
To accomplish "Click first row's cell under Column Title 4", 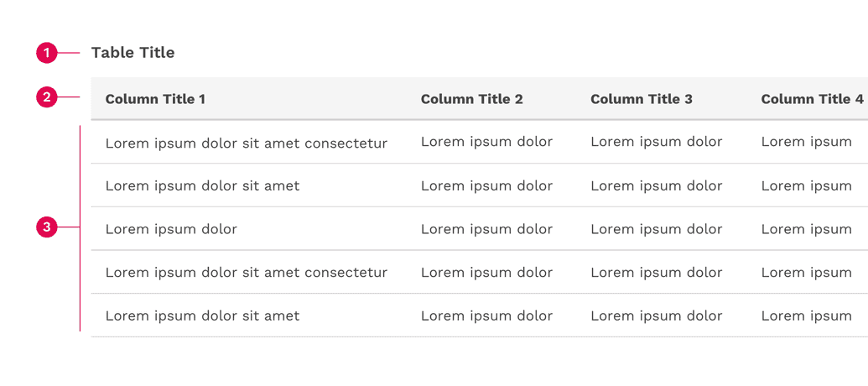I will (806, 142).
